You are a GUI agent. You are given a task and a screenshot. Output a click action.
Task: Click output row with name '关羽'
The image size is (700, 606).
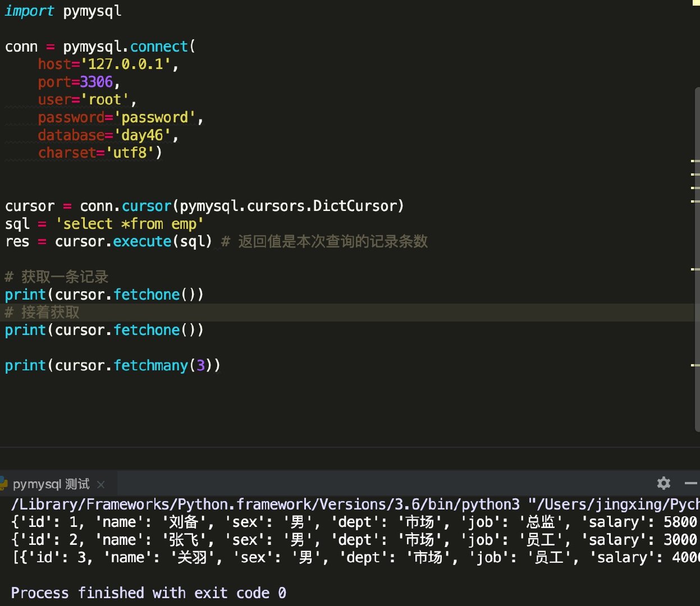click(355, 557)
